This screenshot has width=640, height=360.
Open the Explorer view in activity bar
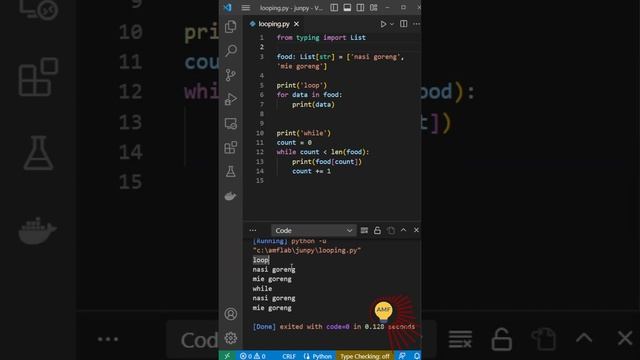(231, 27)
